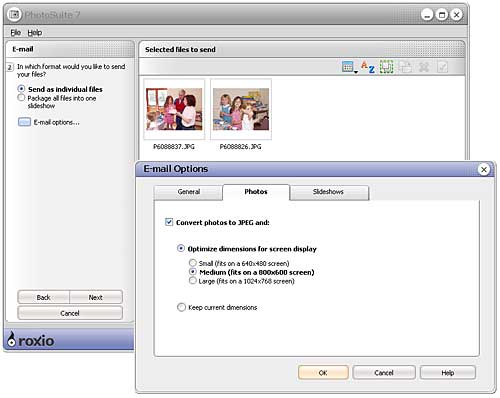The image size is (500, 398).
Task: Click the P6088837.JPG file name
Action: tap(174, 147)
